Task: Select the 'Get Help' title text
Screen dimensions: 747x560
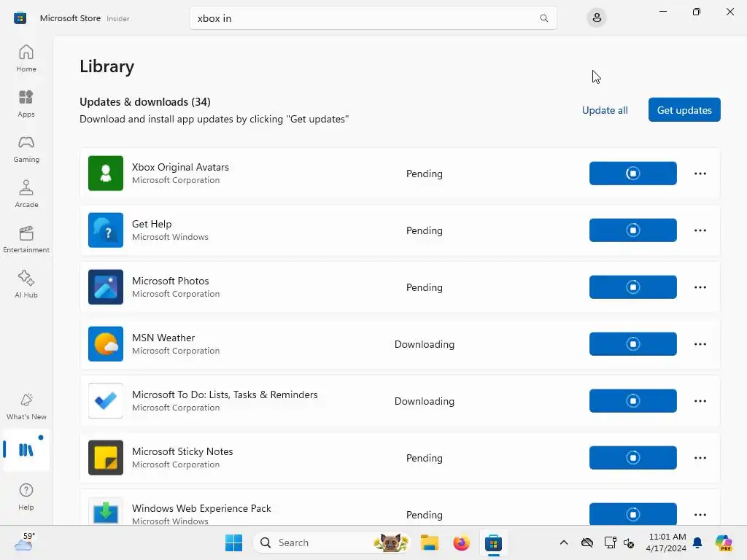Action: [x=152, y=224]
